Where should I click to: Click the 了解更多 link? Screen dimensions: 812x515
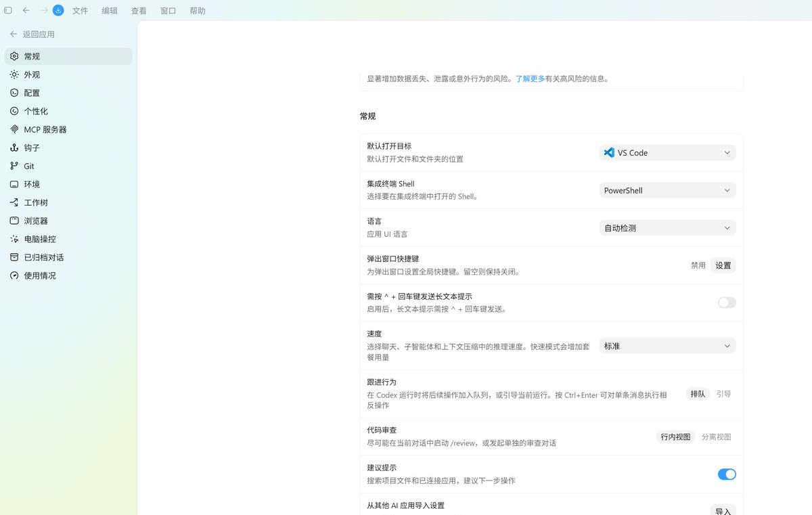tap(530, 79)
